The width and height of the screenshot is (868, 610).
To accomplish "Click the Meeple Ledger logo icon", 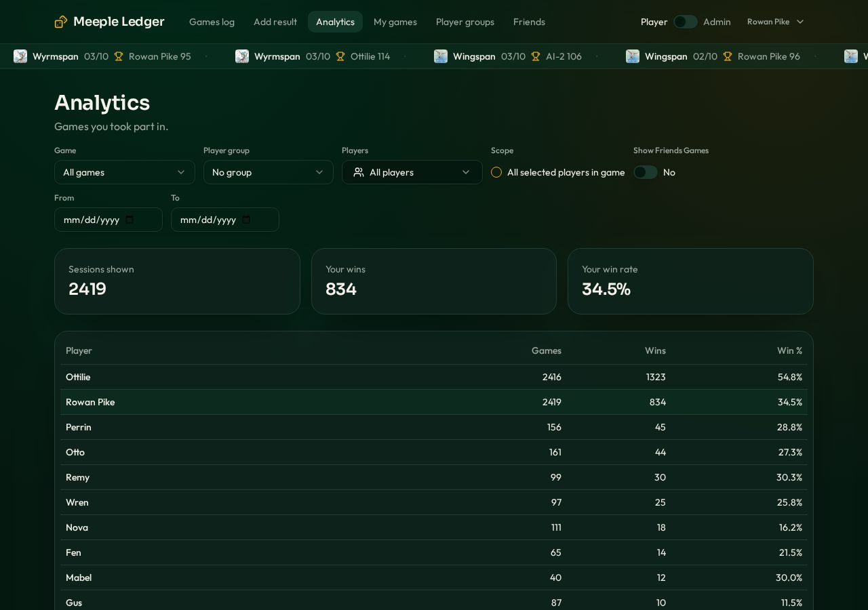I will point(61,22).
